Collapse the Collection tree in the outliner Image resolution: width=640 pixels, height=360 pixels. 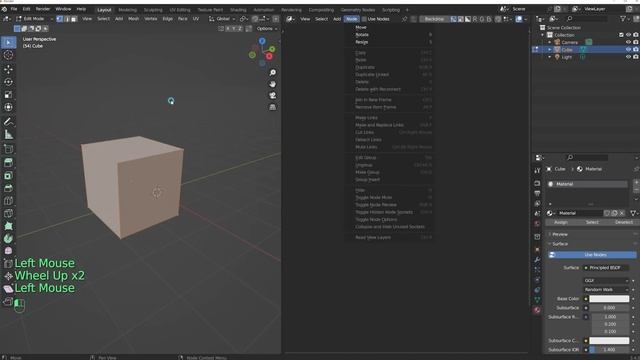coord(543,35)
